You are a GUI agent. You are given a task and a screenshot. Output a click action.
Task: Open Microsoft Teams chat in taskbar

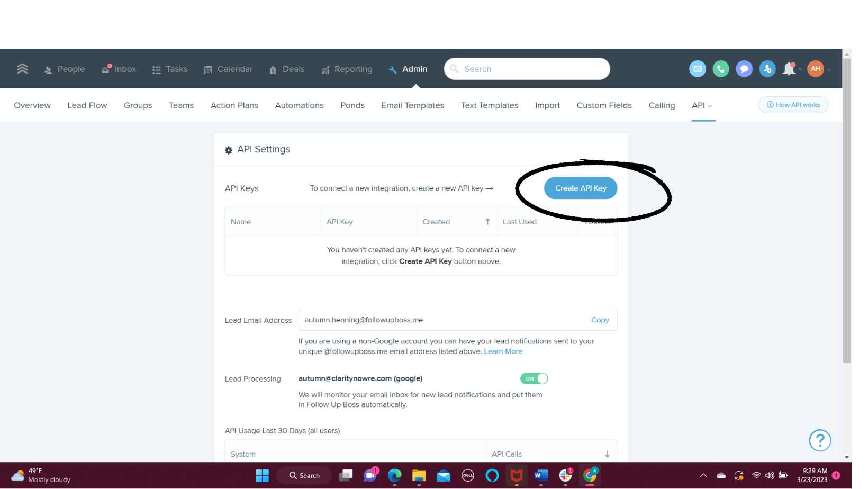coord(370,475)
